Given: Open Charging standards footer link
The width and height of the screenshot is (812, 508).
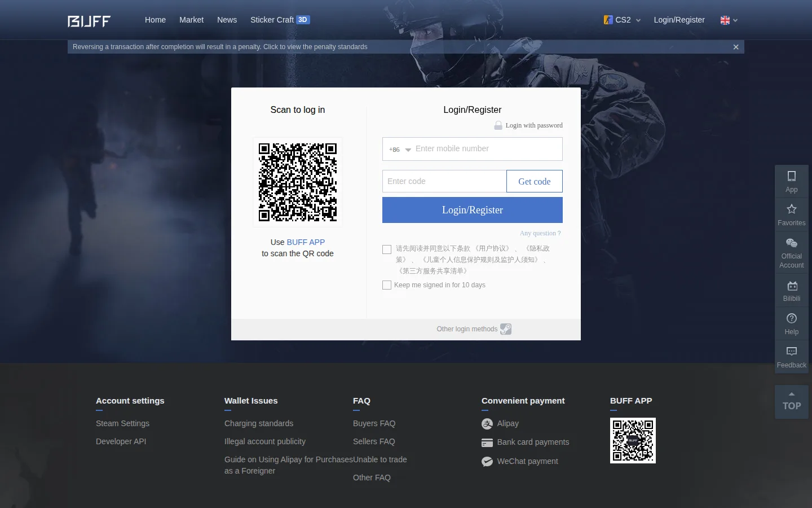Looking at the screenshot, I should [x=259, y=423].
